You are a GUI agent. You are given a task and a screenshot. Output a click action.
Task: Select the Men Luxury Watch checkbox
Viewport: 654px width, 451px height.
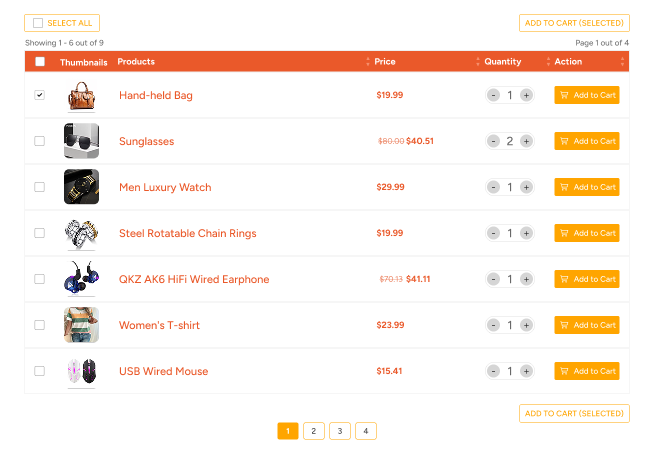(40, 187)
